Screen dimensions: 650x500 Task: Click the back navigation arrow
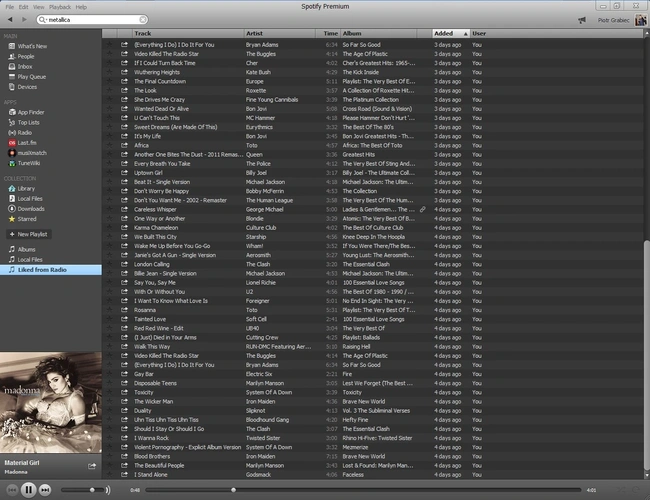(x=10, y=19)
